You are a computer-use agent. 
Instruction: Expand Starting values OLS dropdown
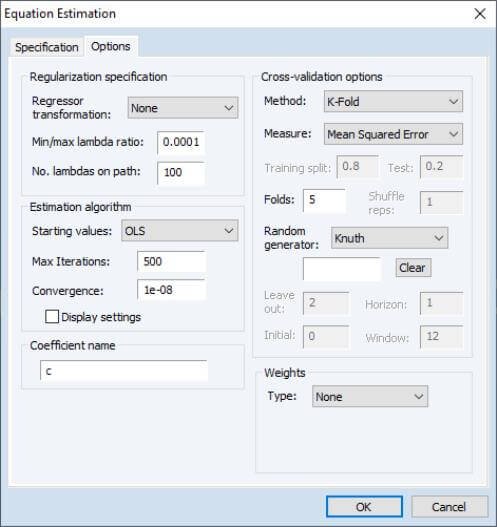[180, 231]
